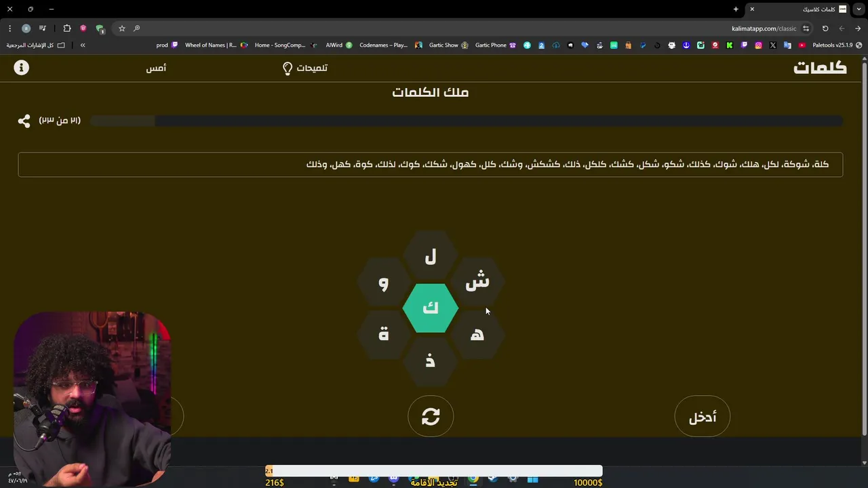Open Gartic Phone bookmark
Screen dimensions: 868x488
pyautogui.click(x=495, y=45)
